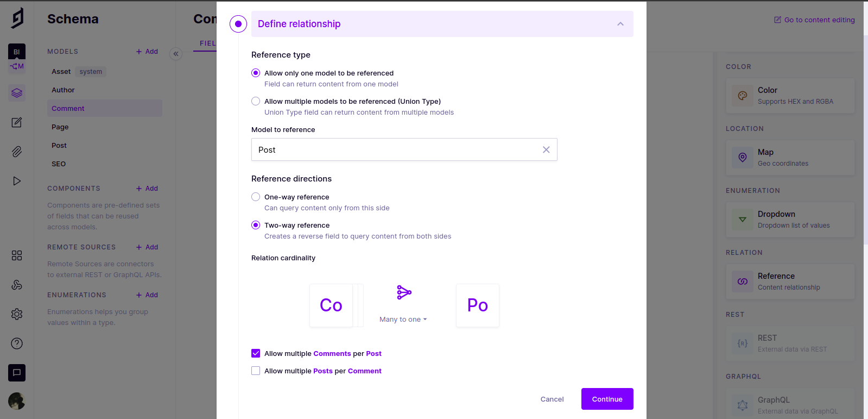
Task: Open the help question mark icon
Action: (x=17, y=343)
